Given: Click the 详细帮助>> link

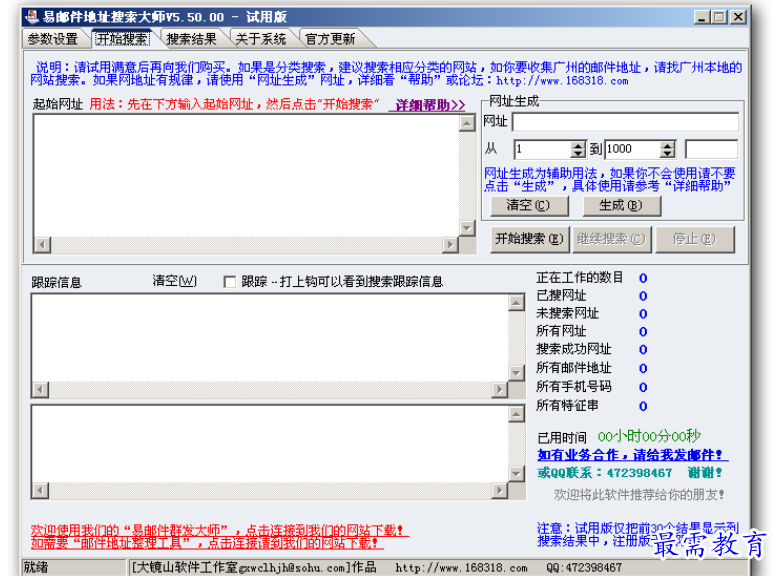Looking at the screenshot, I should point(429,105).
